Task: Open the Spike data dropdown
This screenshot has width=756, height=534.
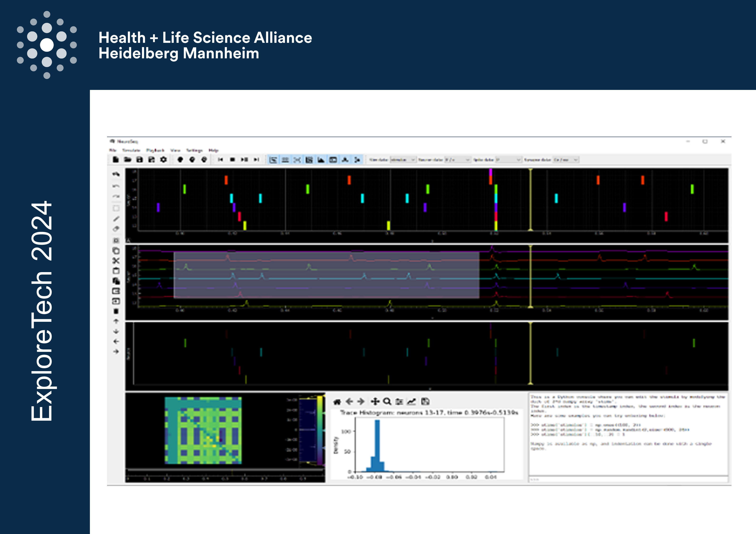Action: point(509,160)
